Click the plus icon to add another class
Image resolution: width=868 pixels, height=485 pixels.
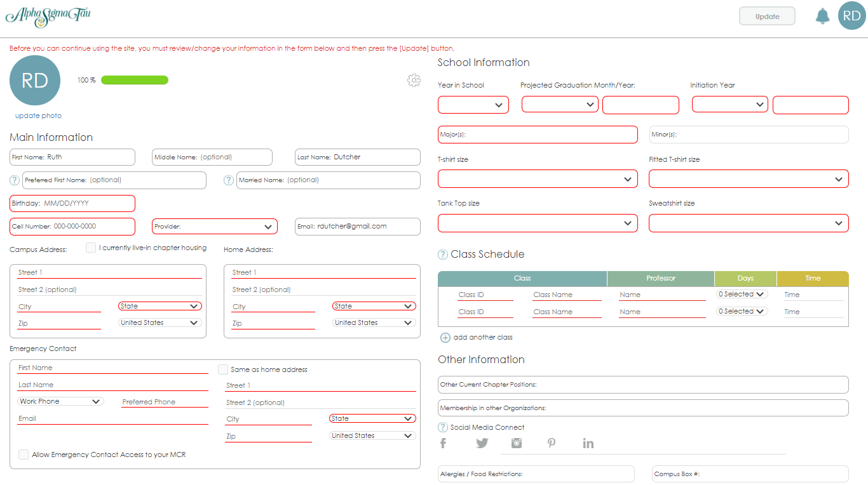(x=445, y=338)
